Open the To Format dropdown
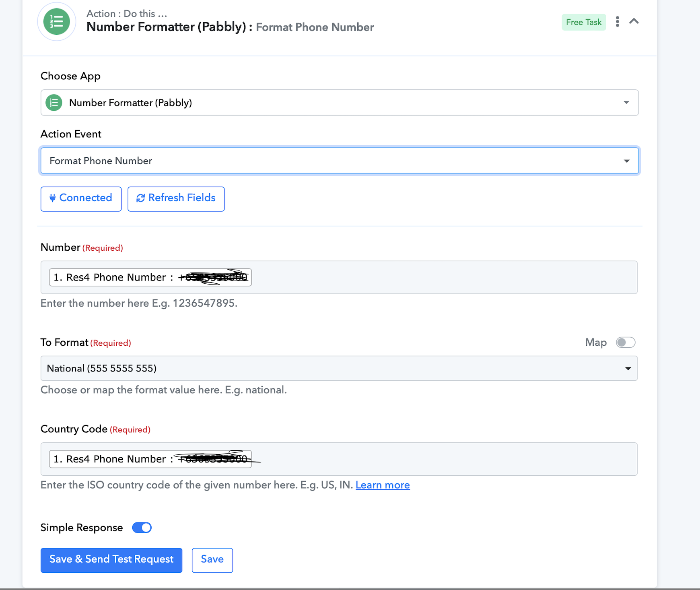Screen dimensions: 700x590 [339, 368]
